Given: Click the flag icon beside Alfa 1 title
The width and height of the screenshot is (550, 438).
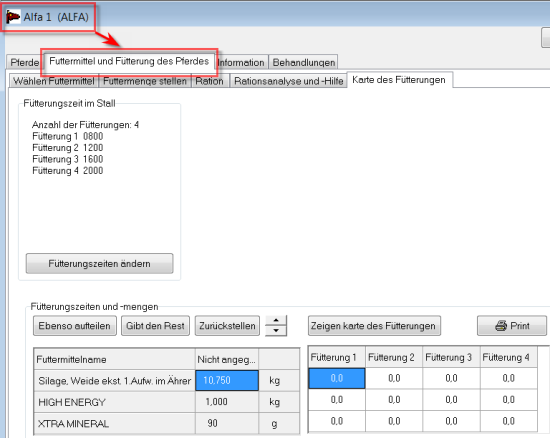Looking at the screenshot, I should pyautogui.click(x=13, y=16).
